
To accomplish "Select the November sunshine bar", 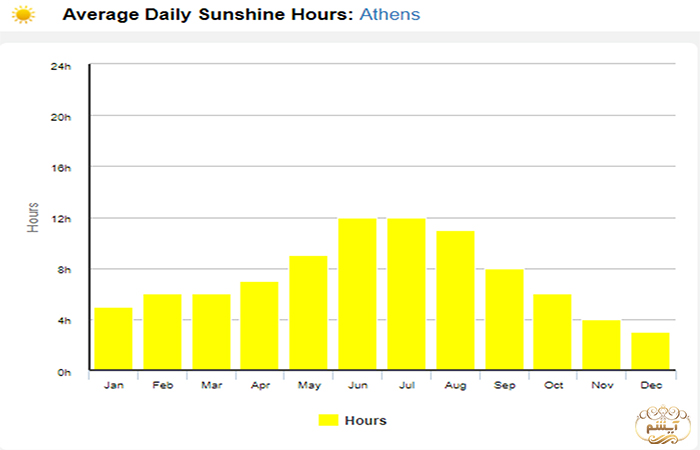I will [x=601, y=345].
